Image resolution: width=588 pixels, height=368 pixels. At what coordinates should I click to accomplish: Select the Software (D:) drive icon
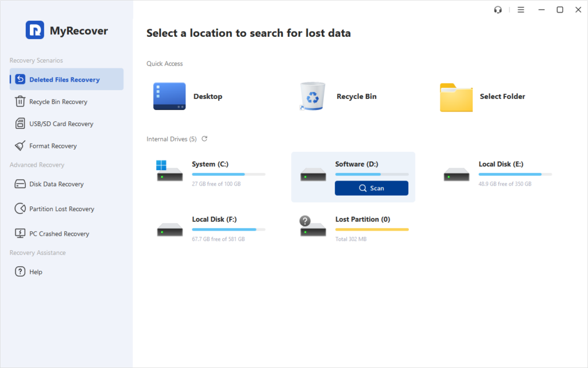313,175
